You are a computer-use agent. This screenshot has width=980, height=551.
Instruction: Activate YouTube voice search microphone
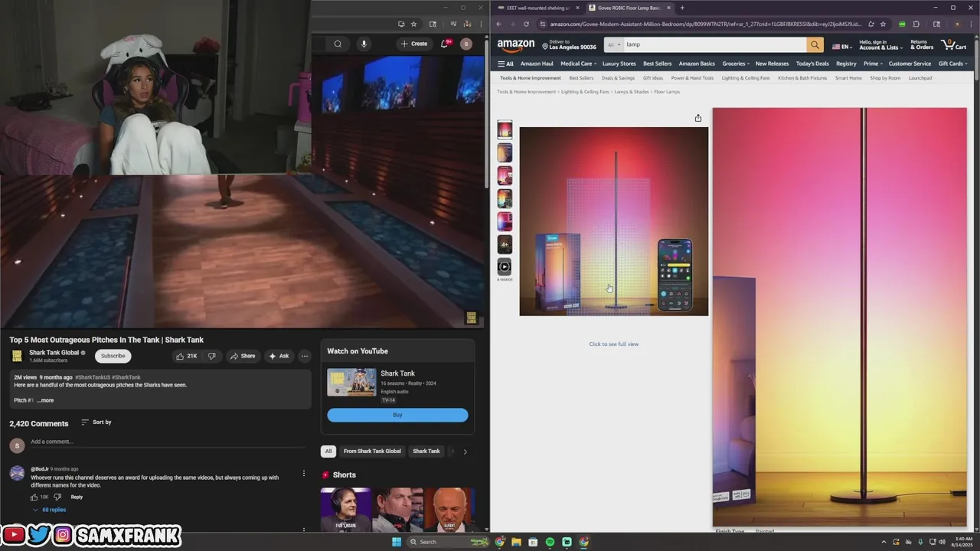click(364, 44)
